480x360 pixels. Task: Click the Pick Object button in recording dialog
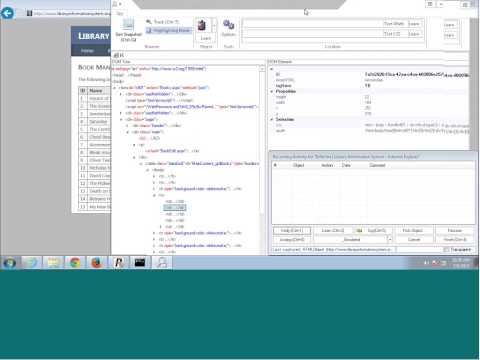click(413, 231)
